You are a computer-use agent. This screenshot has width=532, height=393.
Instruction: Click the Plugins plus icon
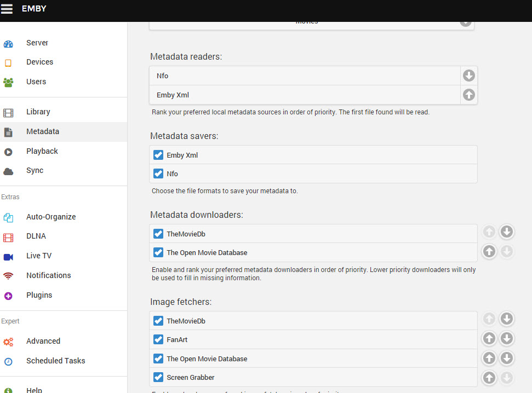(8, 296)
